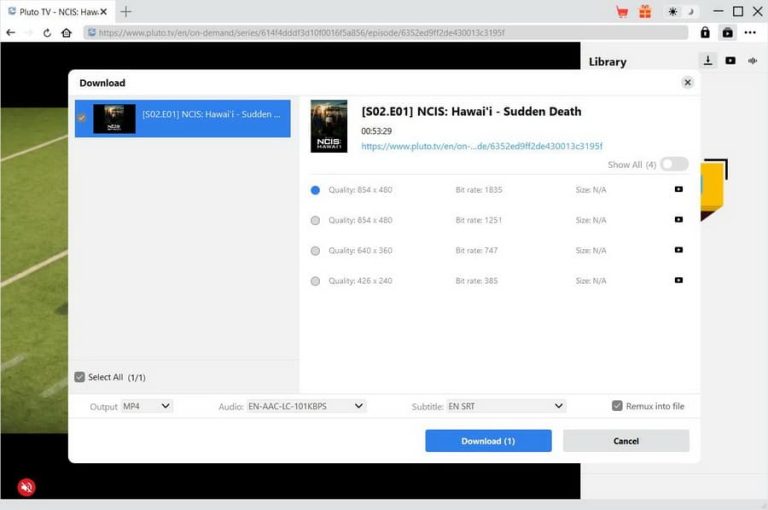Open the bag icon next to lock
The image size is (768, 510).
tap(728, 32)
